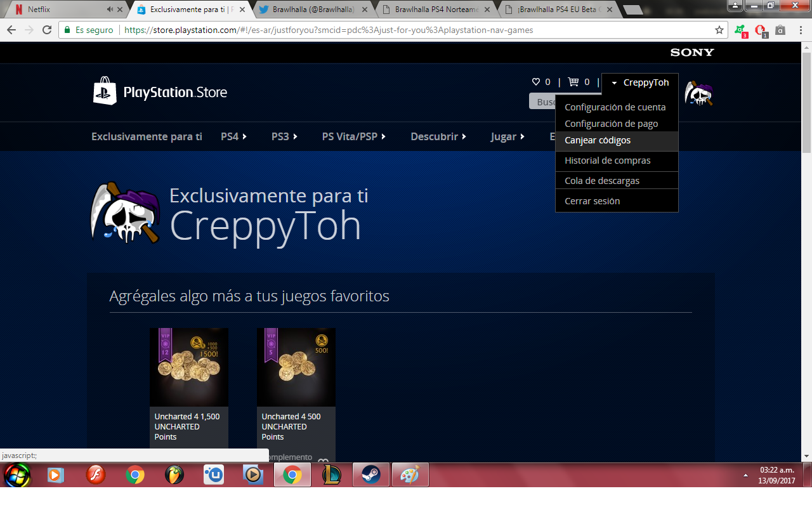Image resolution: width=812 pixels, height=524 pixels.
Task: Expand the PS4 navigation dropdown
Action: tap(234, 136)
